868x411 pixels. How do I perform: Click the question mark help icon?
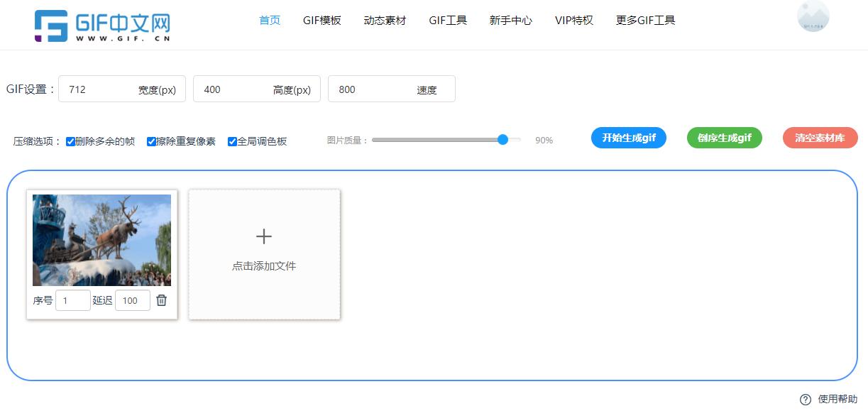(803, 400)
